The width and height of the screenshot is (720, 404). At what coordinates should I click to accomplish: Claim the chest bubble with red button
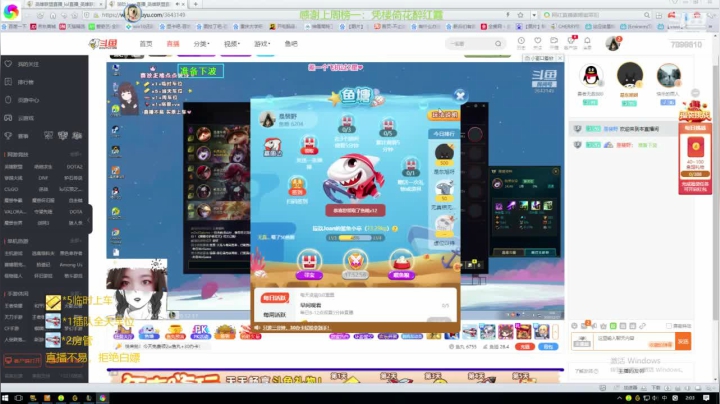tap(309, 146)
